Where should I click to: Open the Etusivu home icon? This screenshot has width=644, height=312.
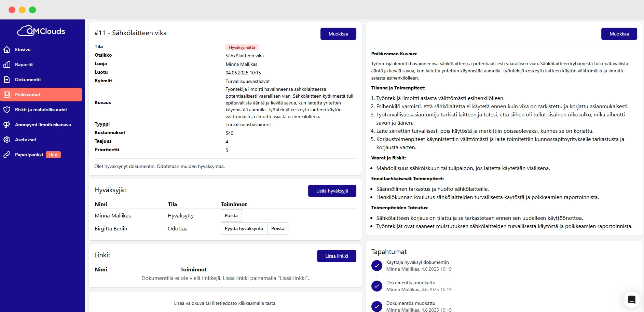(8, 49)
